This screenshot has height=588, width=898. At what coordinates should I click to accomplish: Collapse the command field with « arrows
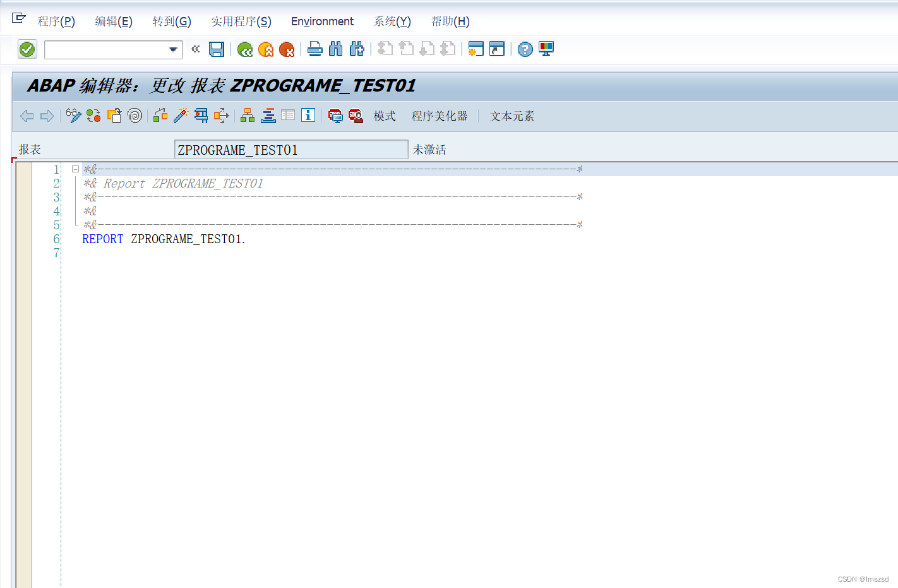(195, 49)
